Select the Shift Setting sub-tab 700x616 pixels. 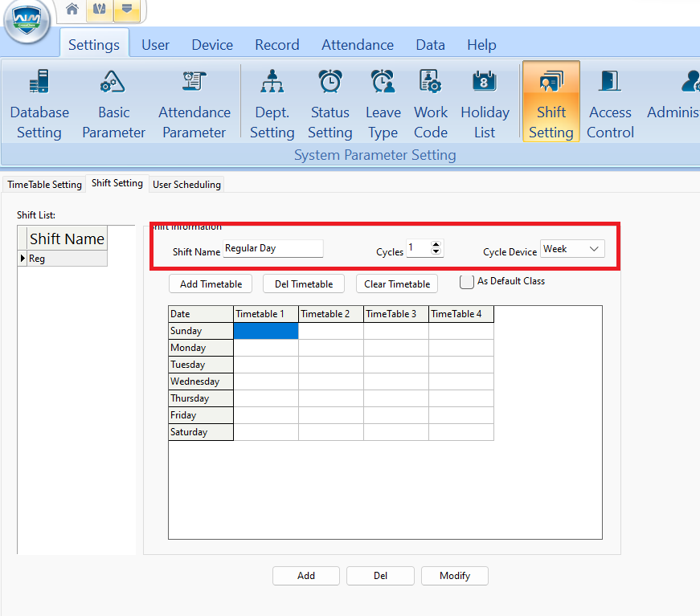(117, 183)
